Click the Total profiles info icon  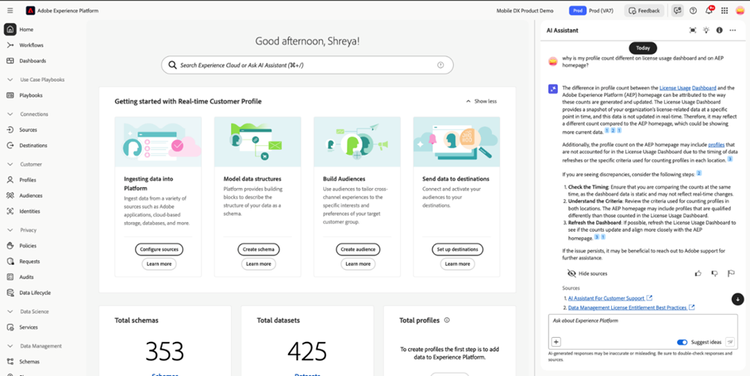point(447,320)
